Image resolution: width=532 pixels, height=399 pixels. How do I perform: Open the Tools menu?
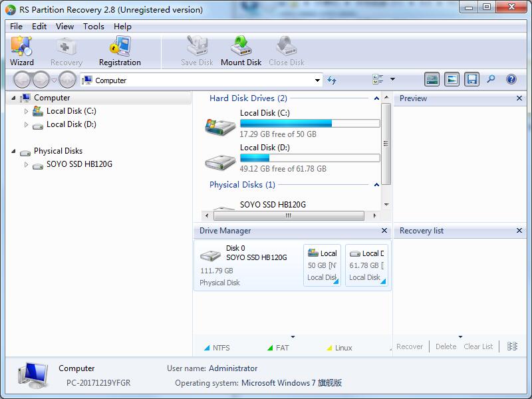click(x=93, y=27)
